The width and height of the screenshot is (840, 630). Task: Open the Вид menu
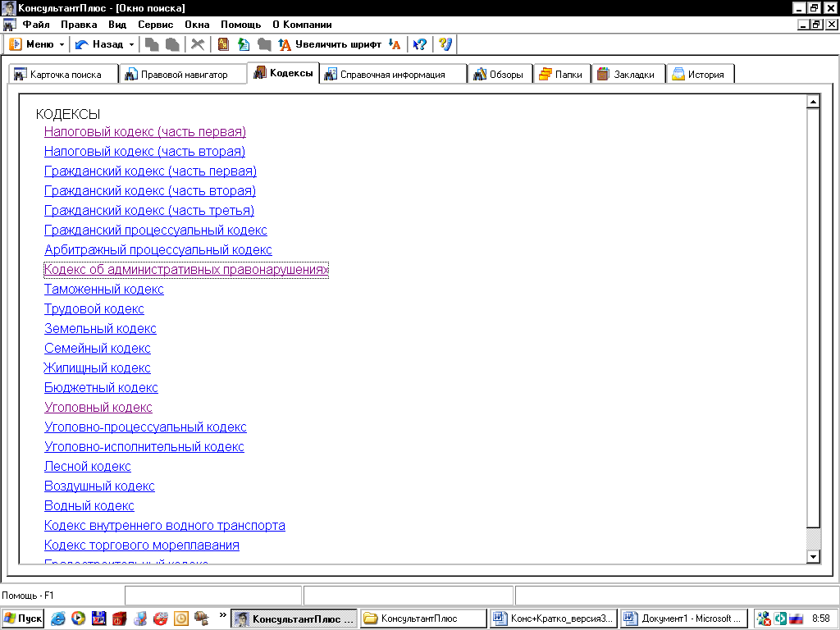[117, 25]
